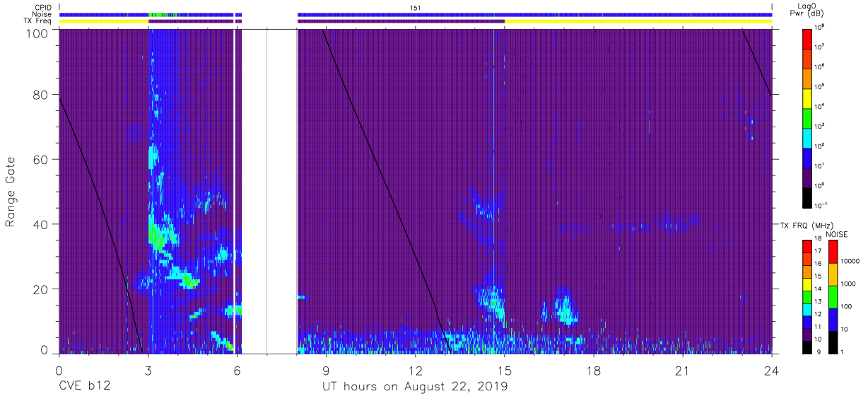Viewport: 868px width, 401px height.
Task: Click the NOISE legend title
Action: click(x=836, y=233)
